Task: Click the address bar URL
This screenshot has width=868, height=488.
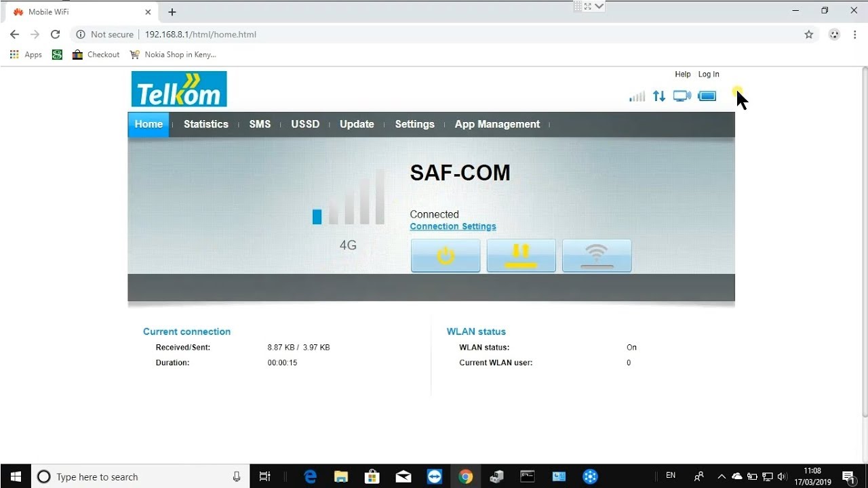Action: click(200, 35)
